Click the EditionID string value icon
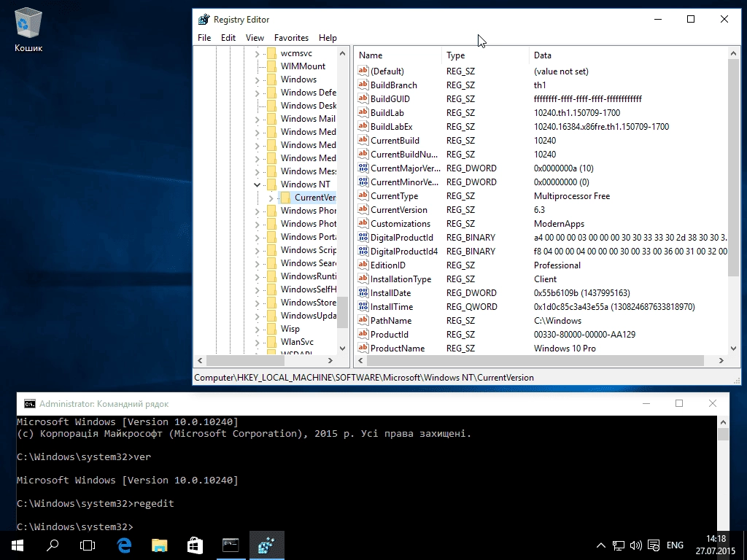The width and height of the screenshot is (747, 560). (363, 265)
